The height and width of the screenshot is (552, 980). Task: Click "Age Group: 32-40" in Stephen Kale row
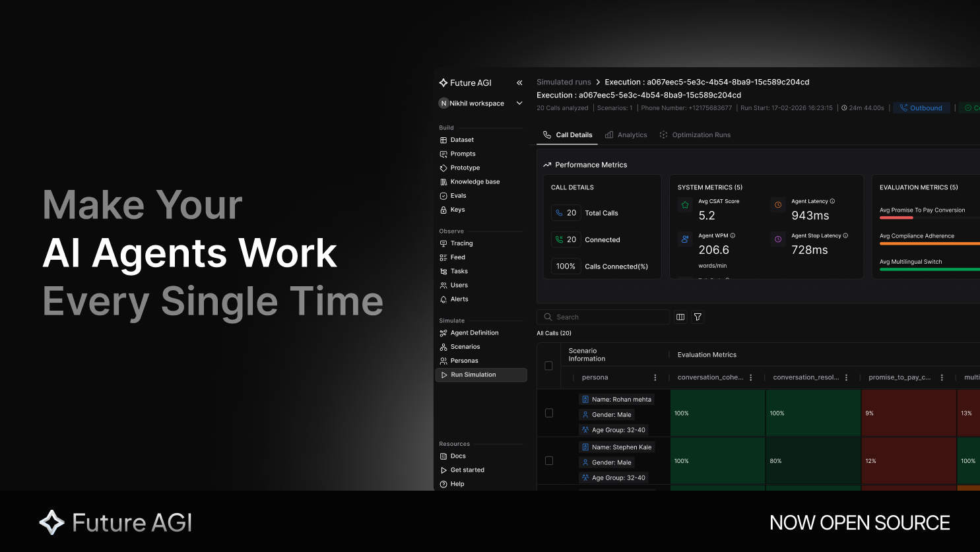[x=614, y=478]
